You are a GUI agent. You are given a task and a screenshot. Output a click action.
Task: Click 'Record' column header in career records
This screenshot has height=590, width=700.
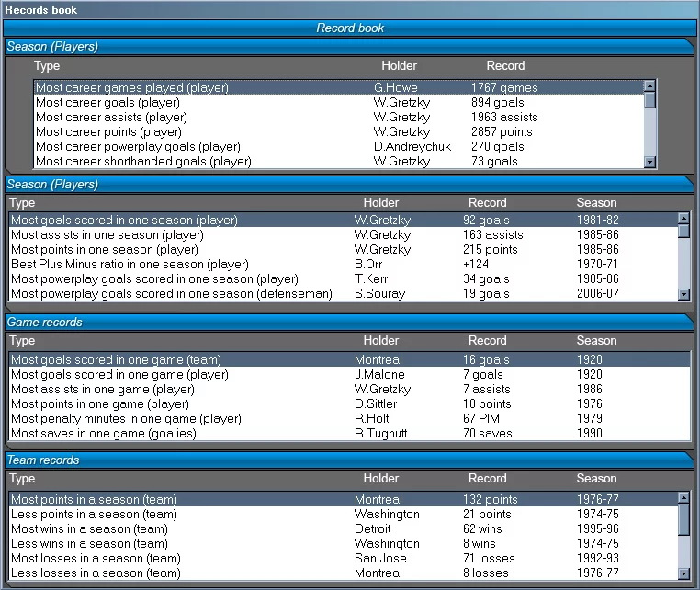[x=505, y=65]
